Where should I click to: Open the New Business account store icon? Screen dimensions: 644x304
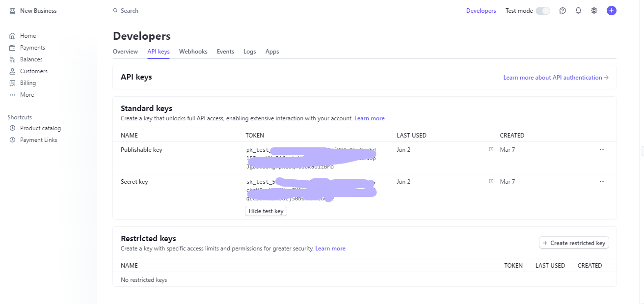[x=12, y=11]
